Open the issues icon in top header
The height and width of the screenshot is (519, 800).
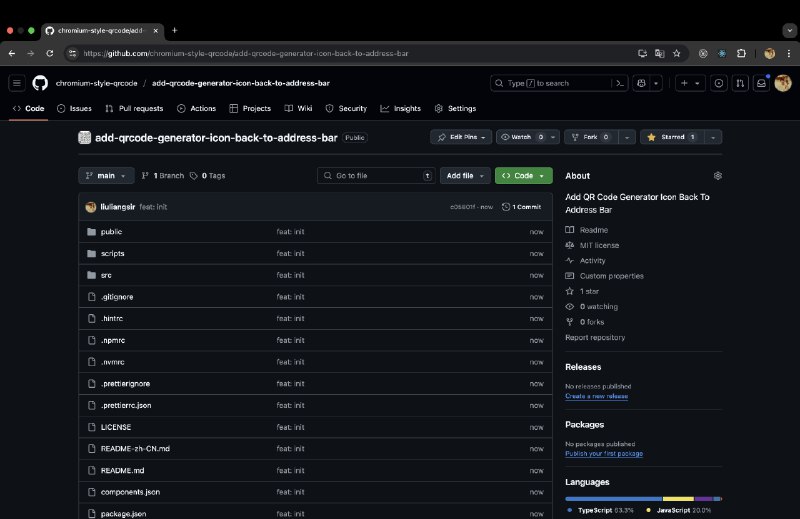tap(718, 83)
